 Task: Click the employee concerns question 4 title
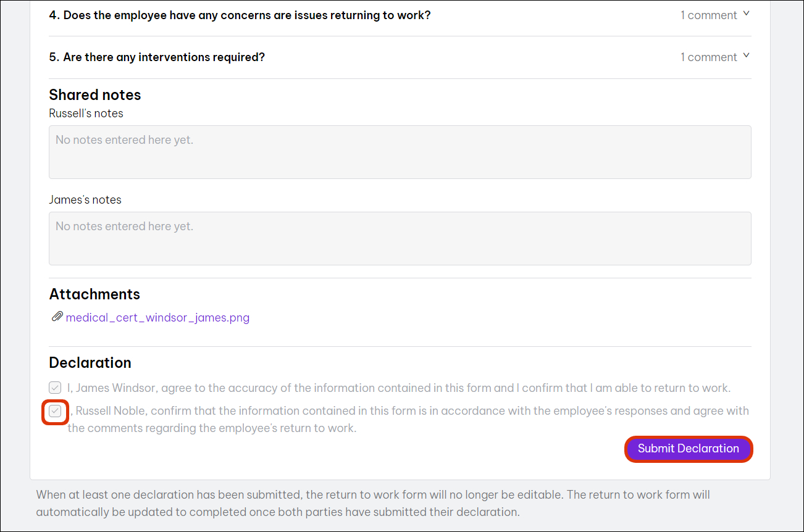[x=240, y=15]
